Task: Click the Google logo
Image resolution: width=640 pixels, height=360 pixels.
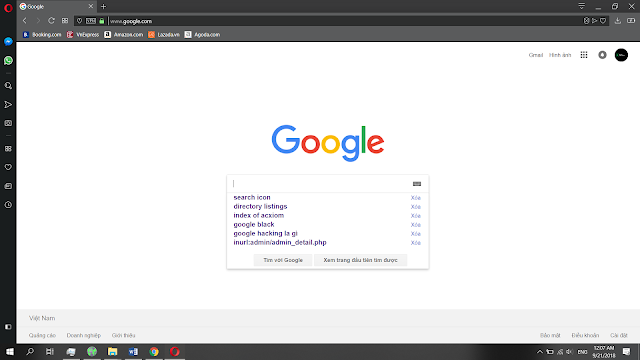Action: click(328, 143)
